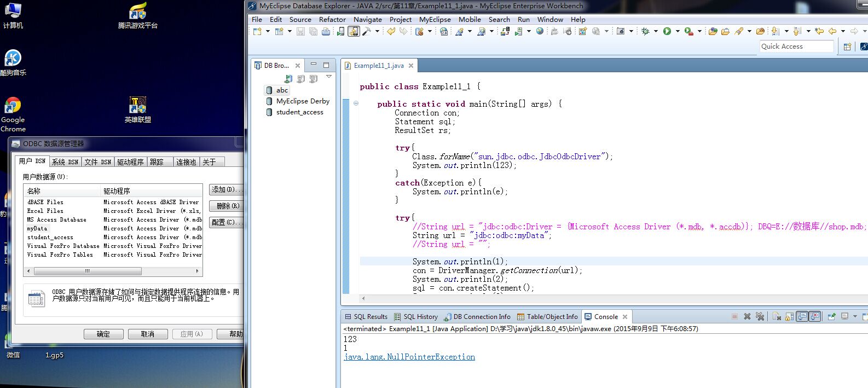Screen dimensions: 868x388
Task: Open the DB Browser view menu triangle
Action: tap(329, 77)
